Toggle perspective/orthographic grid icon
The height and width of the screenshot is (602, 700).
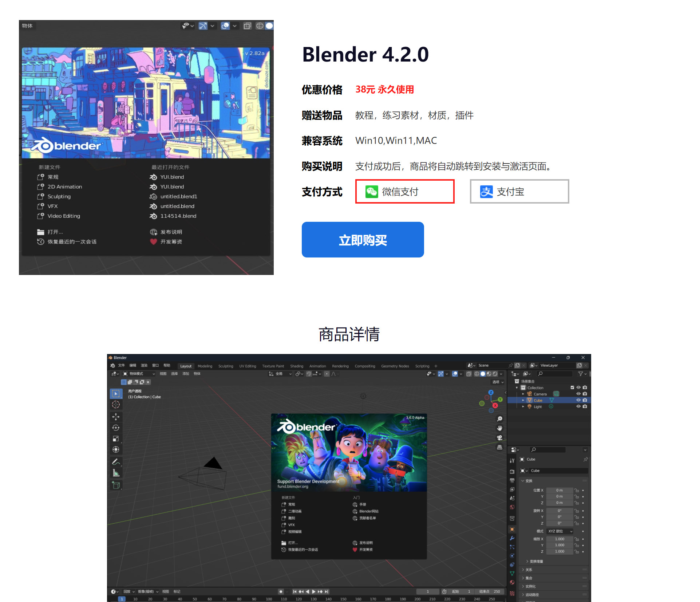click(500, 447)
